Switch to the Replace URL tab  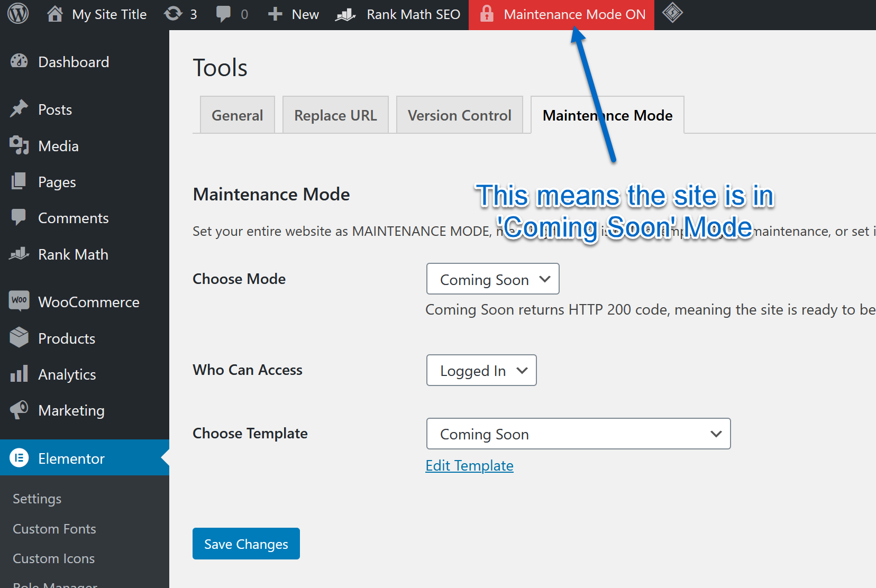pos(336,115)
